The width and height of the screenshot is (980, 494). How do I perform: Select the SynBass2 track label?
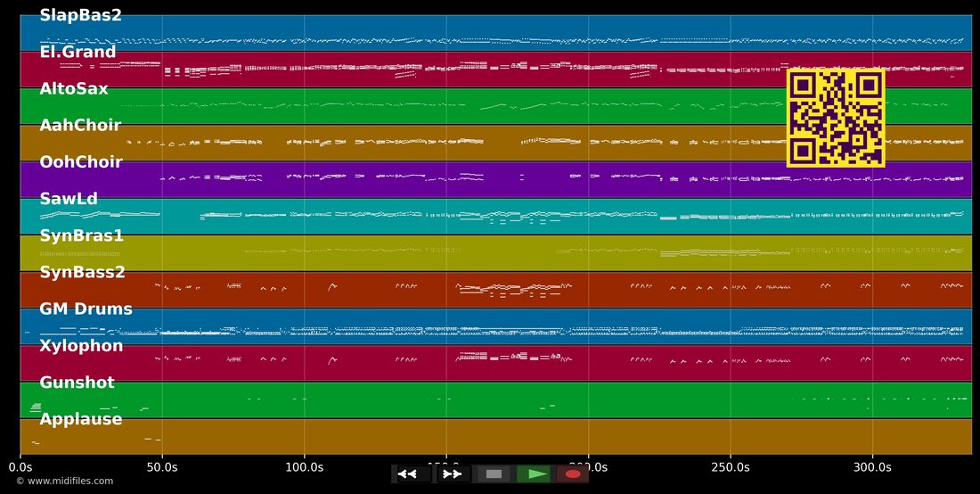[83, 273]
